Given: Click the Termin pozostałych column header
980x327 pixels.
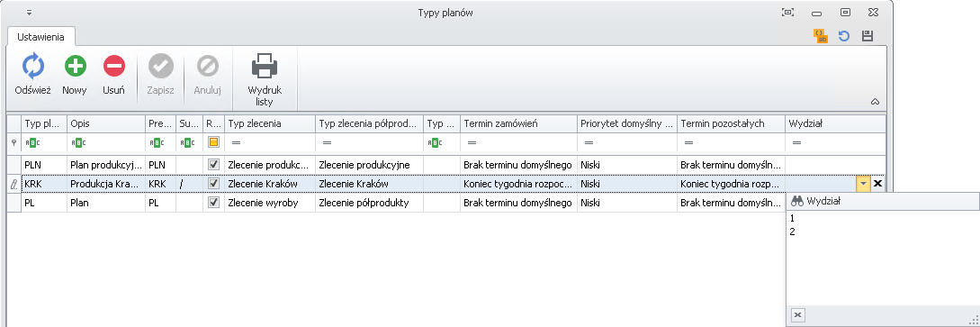Looking at the screenshot, I should (x=732, y=123).
